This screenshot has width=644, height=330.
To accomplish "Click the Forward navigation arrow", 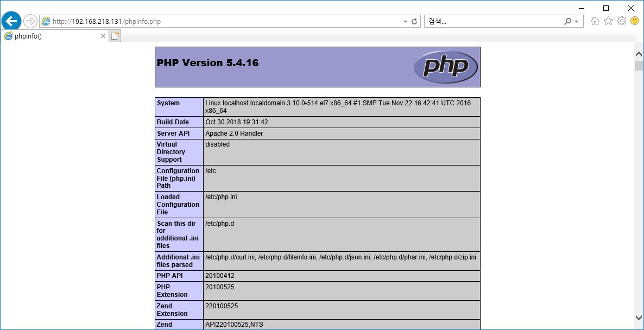I will pyautogui.click(x=30, y=21).
